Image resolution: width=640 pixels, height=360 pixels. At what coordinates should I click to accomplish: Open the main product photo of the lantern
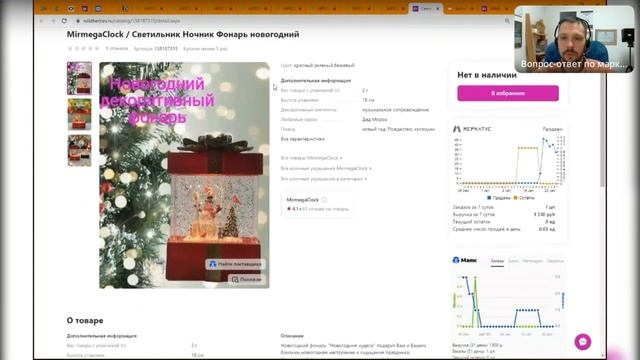(184, 176)
